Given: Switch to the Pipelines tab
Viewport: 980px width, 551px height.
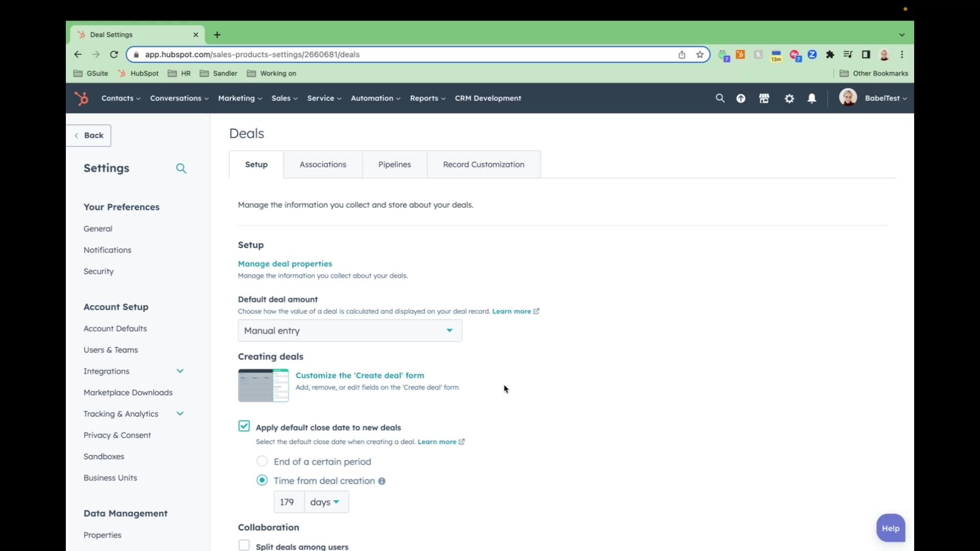Looking at the screenshot, I should 394,164.
